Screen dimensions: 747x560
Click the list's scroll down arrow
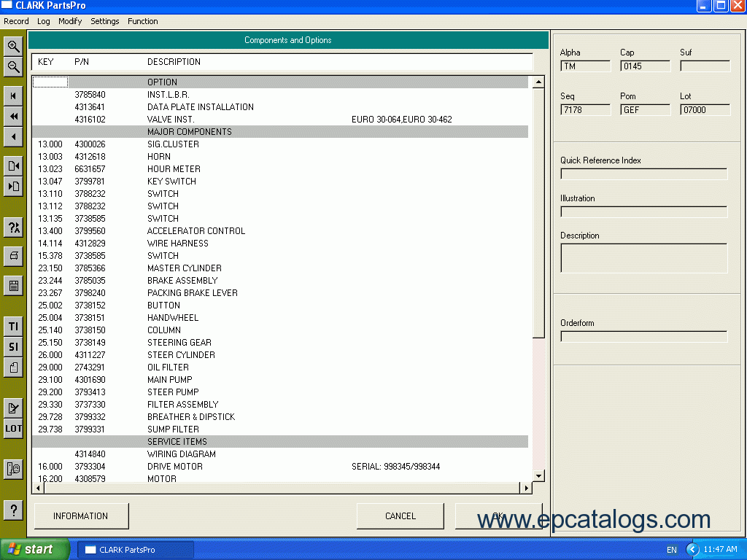coord(538,475)
